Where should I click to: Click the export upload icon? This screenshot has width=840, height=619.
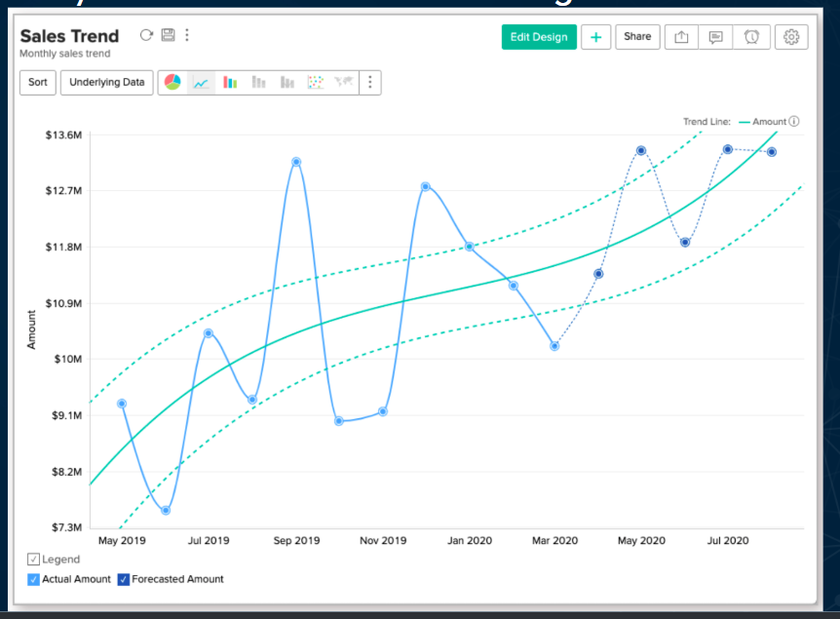pos(681,37)
